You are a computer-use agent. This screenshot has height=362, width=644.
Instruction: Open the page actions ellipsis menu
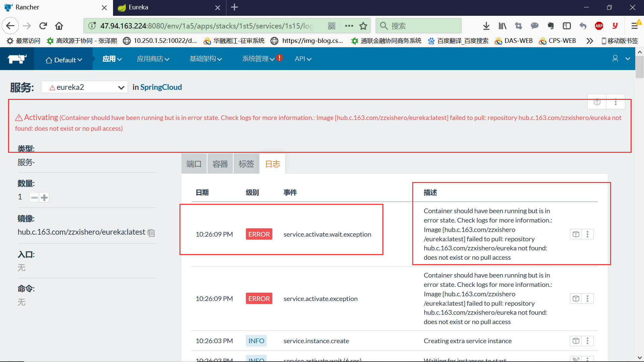(x=349, y=26)
